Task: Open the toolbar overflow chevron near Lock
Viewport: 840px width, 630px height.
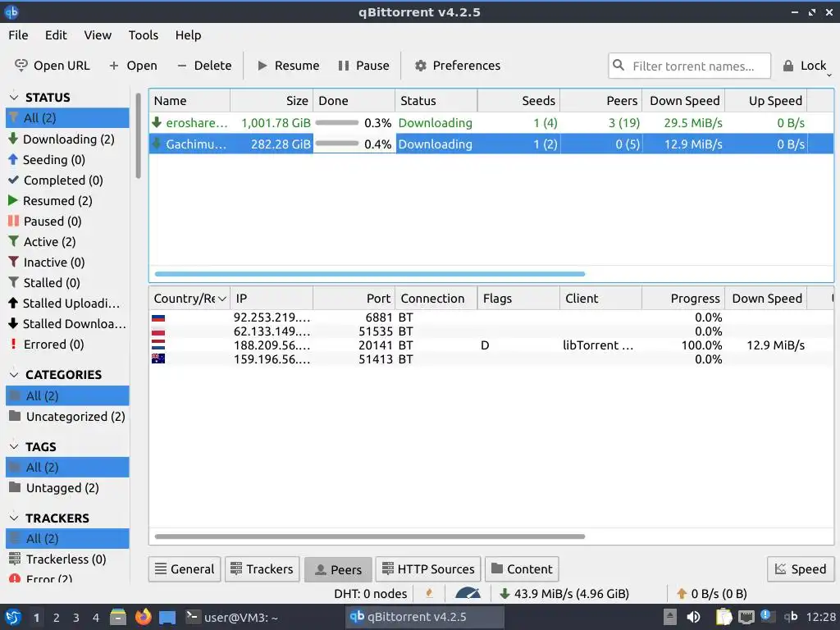Action: point(829,75)
